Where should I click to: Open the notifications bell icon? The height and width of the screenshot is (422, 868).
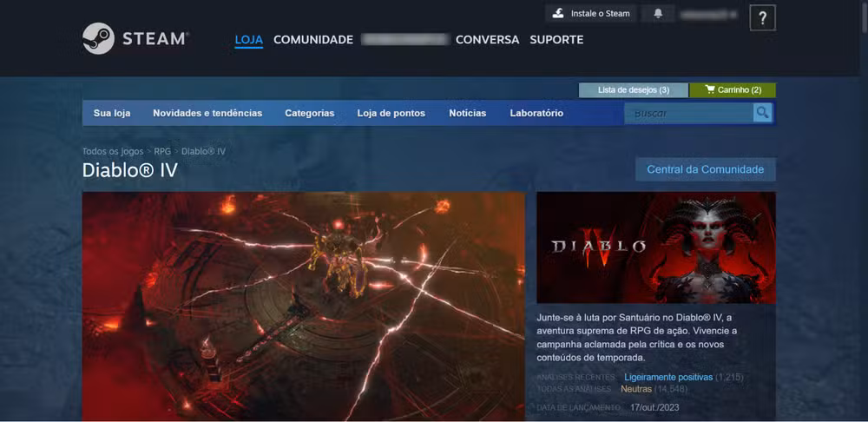pyautogui.click(x=658, y=14)
